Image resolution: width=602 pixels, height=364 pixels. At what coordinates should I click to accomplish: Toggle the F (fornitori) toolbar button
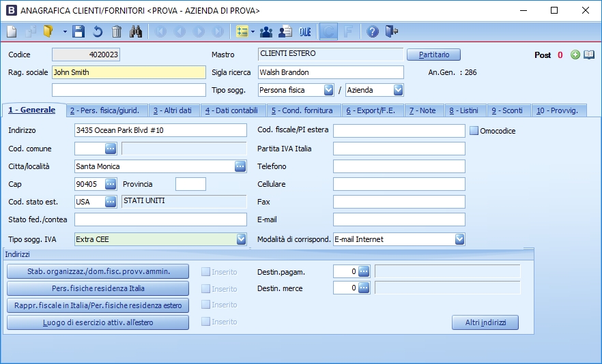point(348,31)
